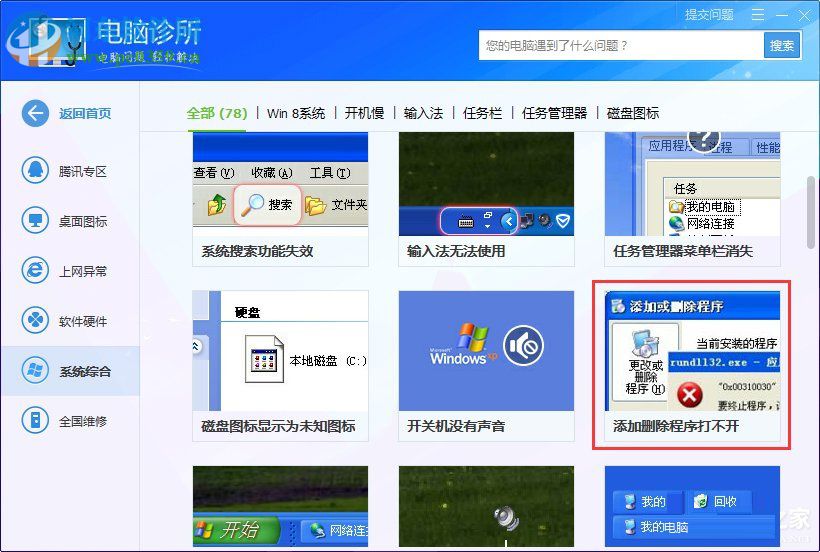
Task: Click the 系统搜索功能失效 caption text
Action: click(x=257, y=251)
